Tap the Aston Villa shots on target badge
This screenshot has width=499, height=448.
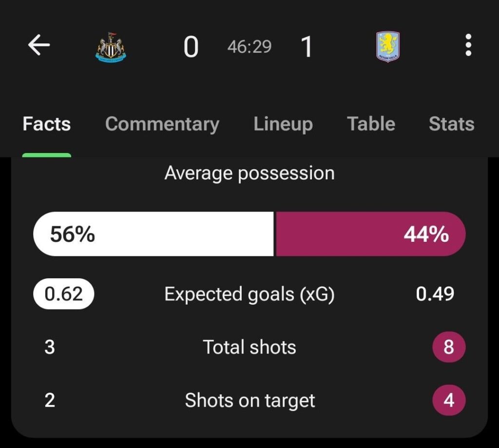pos(449,401)
